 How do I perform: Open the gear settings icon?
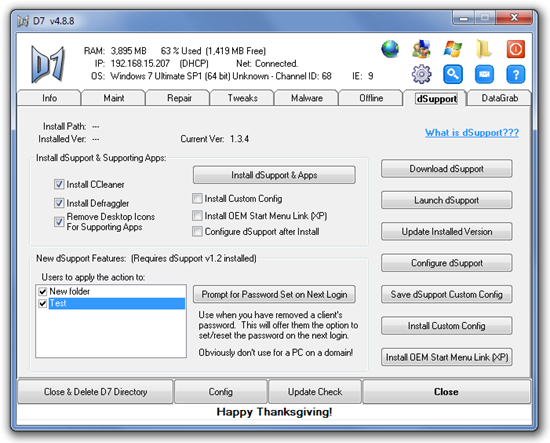click(421, 74)
